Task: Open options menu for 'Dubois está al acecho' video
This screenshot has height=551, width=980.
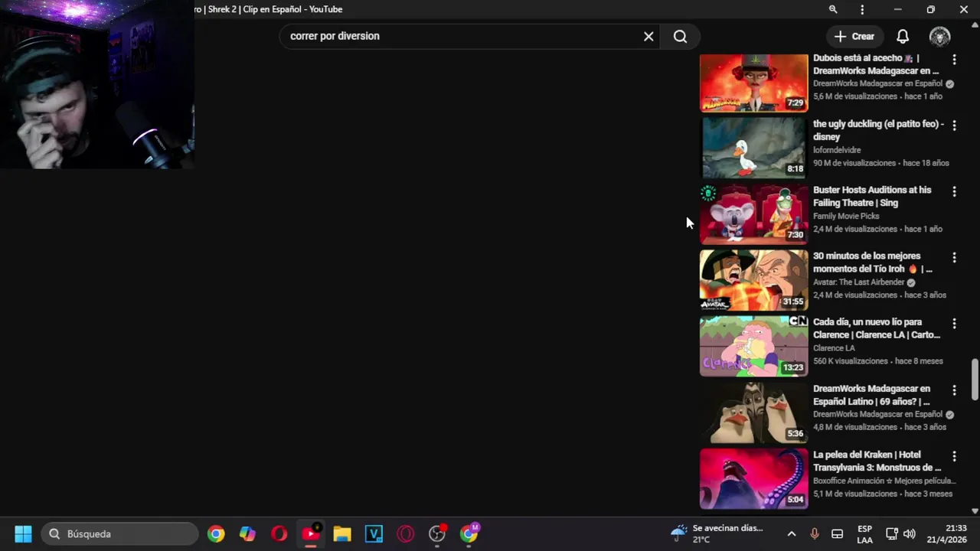Action: pos(954,59)
